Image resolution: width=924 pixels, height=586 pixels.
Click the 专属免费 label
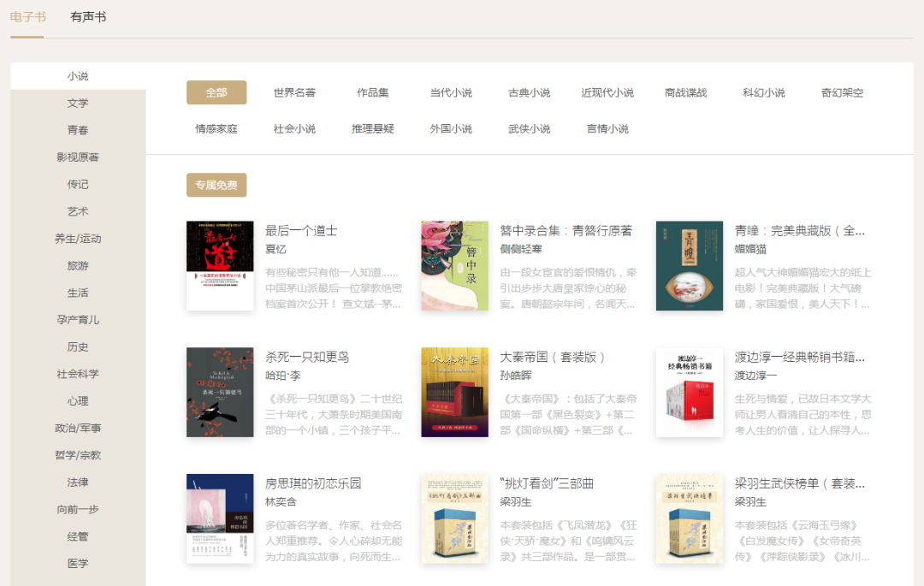click(217, 185)
